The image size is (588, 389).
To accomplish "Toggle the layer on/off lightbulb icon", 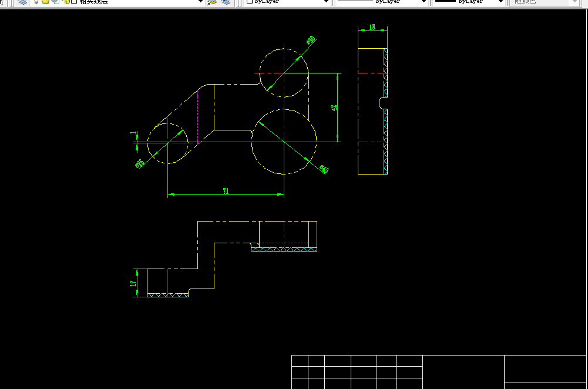I will tap(36, 2).
